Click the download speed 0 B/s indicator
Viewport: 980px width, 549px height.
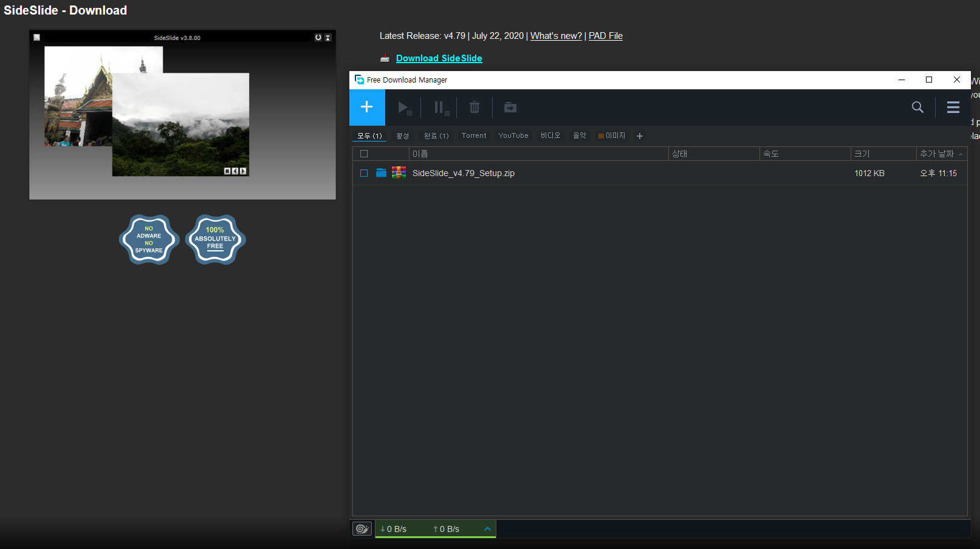394,529
